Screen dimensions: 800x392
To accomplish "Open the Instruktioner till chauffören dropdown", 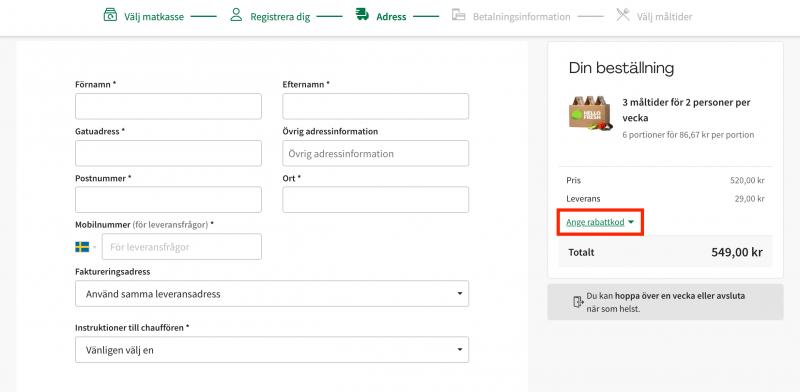I will coord(272,350).
